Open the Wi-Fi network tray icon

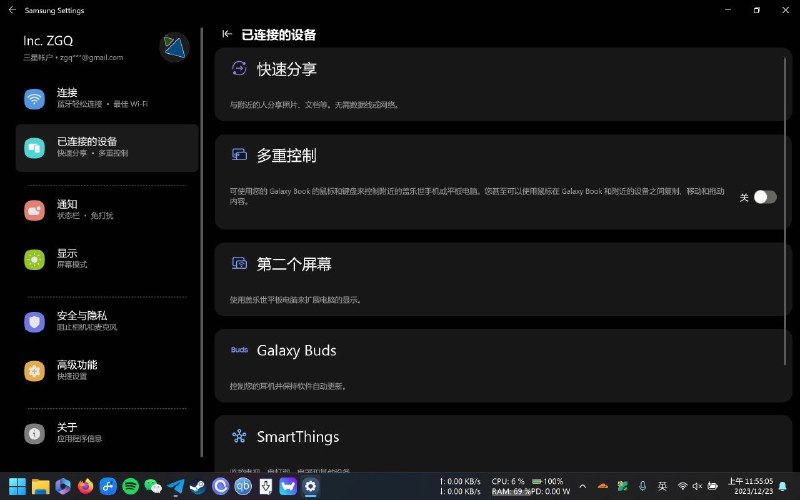[x=683, y=486]
